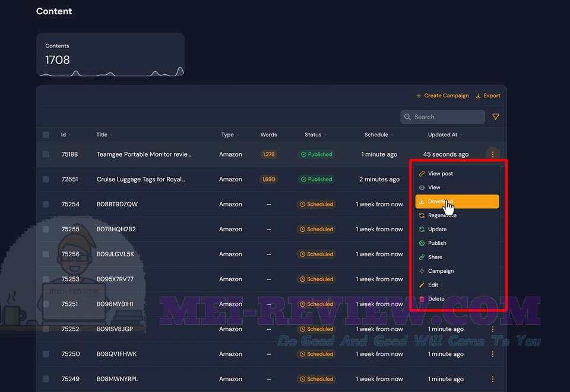Toggle the select-all header checkbox
Screen dimensions: 570x392
tap(46, 135)
